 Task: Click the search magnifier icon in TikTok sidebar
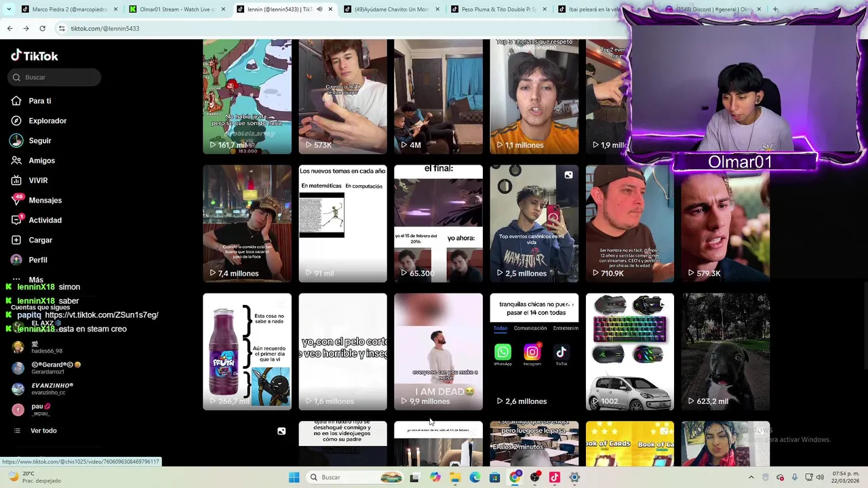tap(16, 77)
